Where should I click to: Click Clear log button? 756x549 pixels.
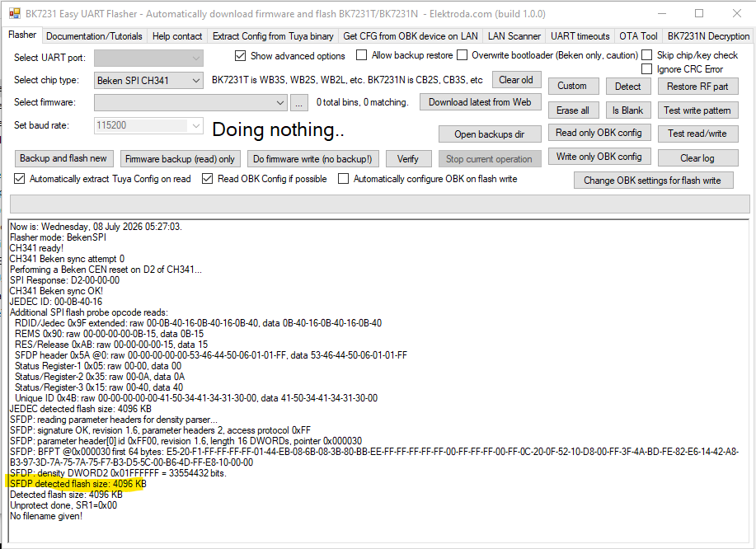click(x=697, y=158)
